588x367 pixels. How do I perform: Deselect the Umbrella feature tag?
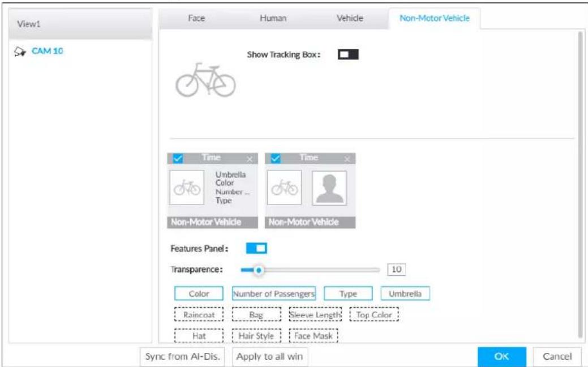tap(405, 294)
